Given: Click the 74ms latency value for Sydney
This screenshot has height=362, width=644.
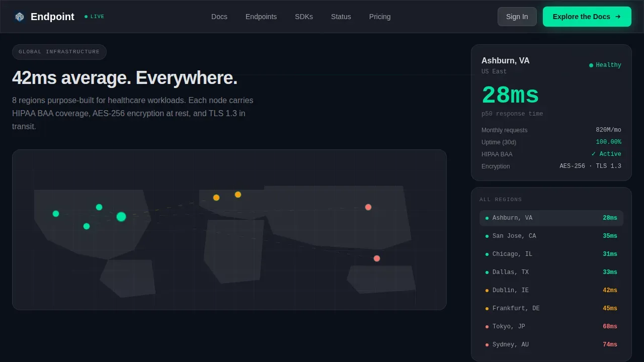Looking at the screenshot, I should coord(610,345).
